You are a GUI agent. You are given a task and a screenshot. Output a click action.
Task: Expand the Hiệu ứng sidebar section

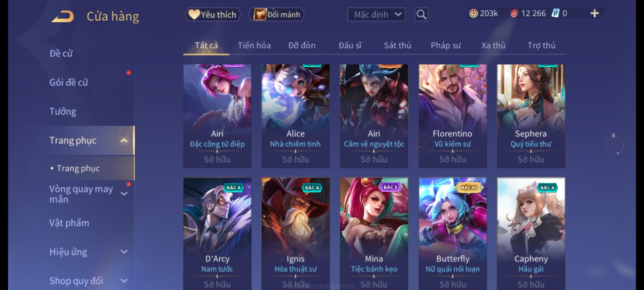pos(124,252)
